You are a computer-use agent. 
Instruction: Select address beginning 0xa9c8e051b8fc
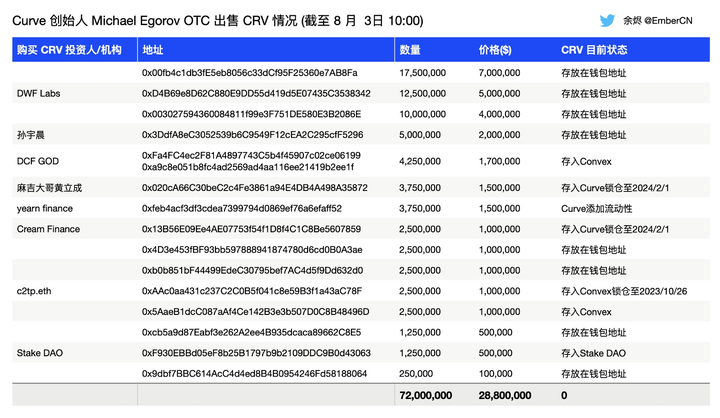(248, 167)
